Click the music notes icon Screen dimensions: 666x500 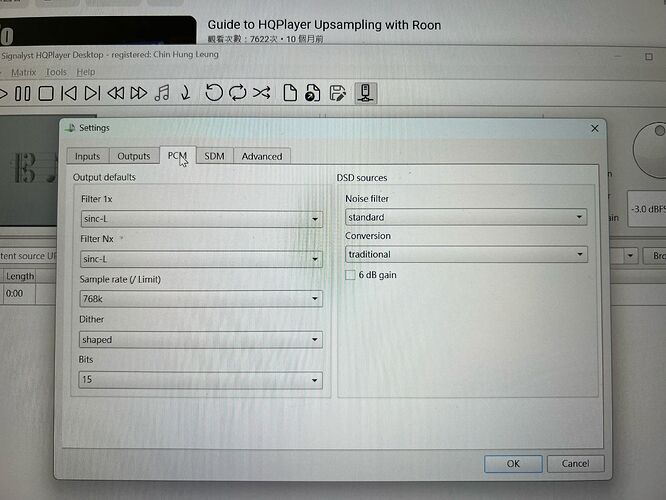click(x=162, y=93)
